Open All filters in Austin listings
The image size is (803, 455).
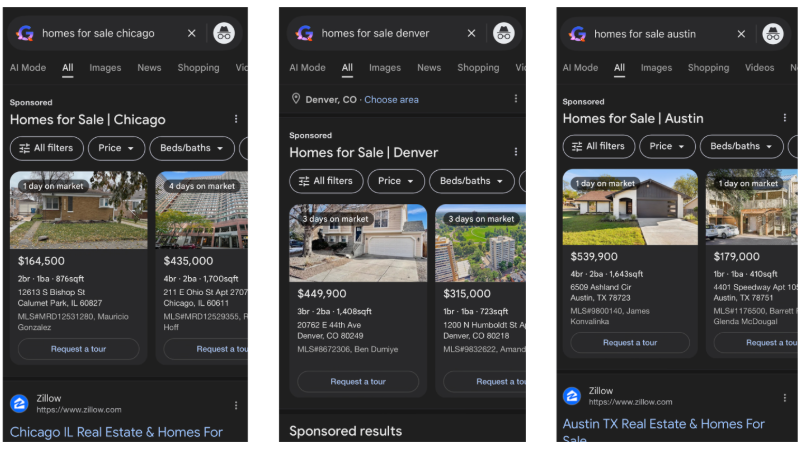click(599, 147)
